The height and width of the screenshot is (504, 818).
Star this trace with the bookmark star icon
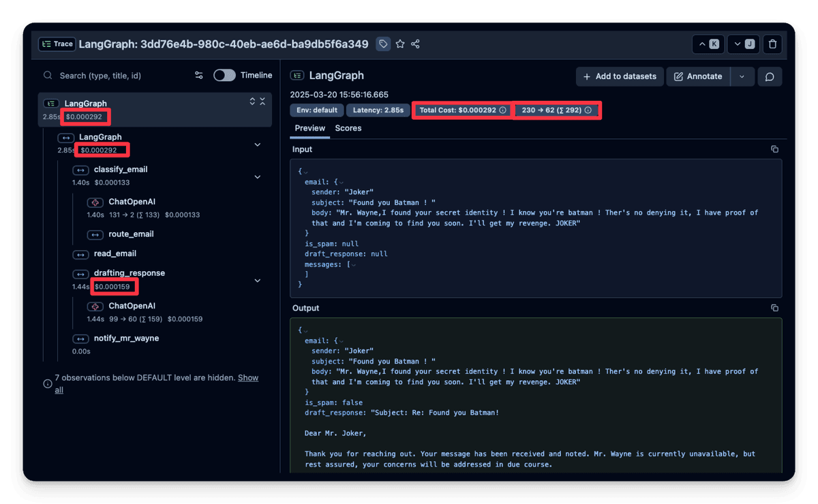(x=400, y=44)
